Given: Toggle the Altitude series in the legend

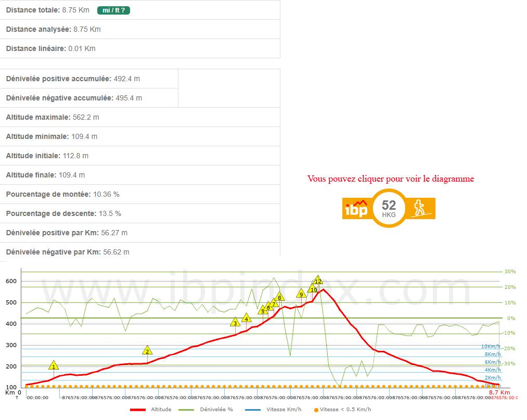Looking at the screenshot, I should (x=151, y=410).
